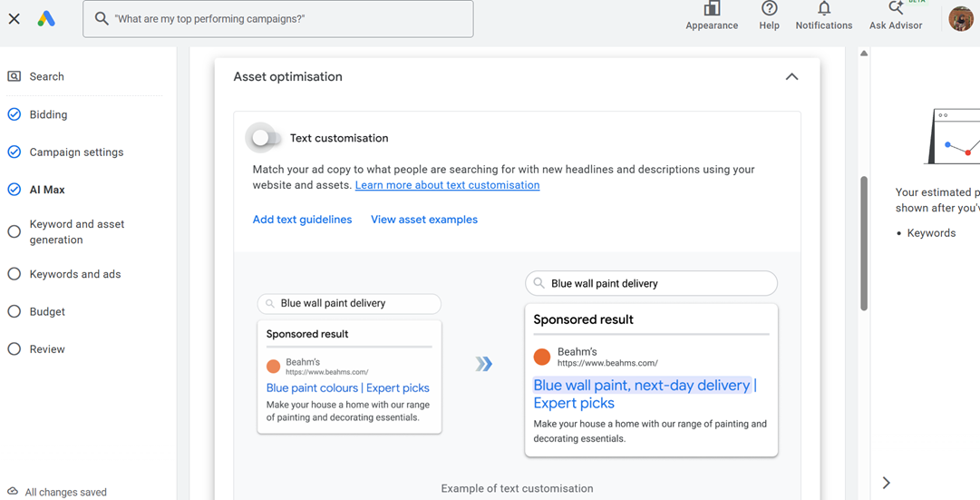Select the Review step circle
Screen dimensions: 980x500
click(x=14, y=349)
